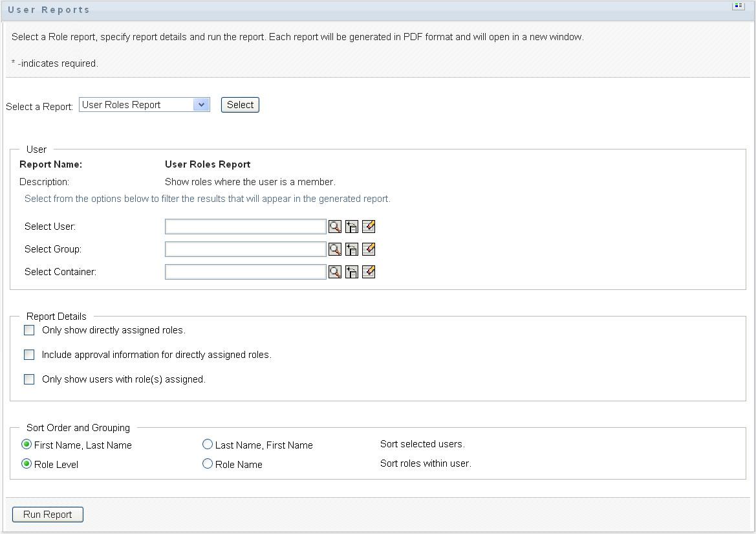Click the clear icon for Select Container

(369, 272)
